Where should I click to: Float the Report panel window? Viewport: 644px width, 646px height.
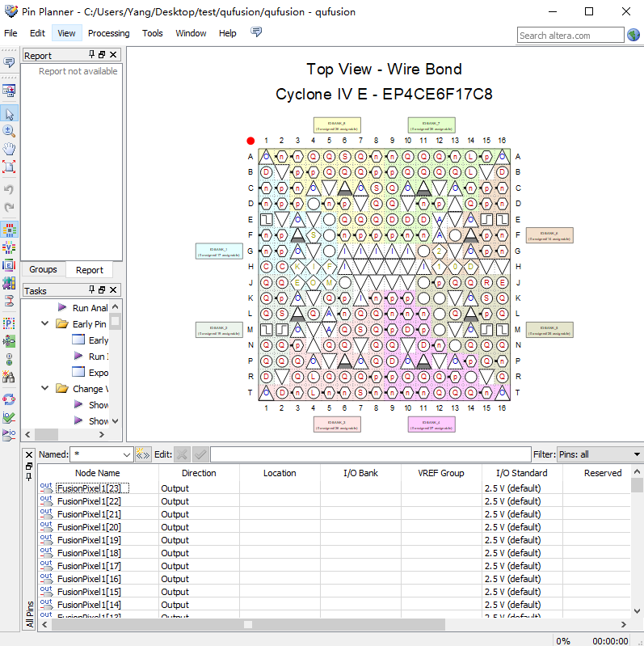pos(102,55)
